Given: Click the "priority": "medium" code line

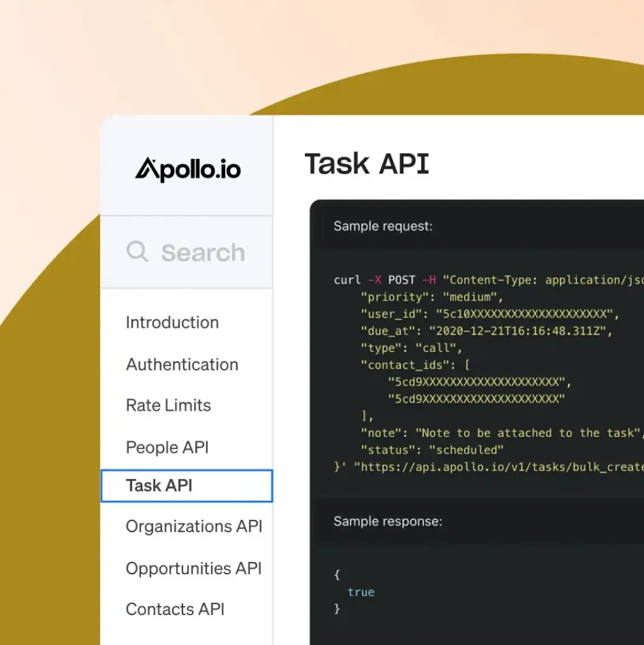Looking at the screenshot, I should click(x=432, y=297).
